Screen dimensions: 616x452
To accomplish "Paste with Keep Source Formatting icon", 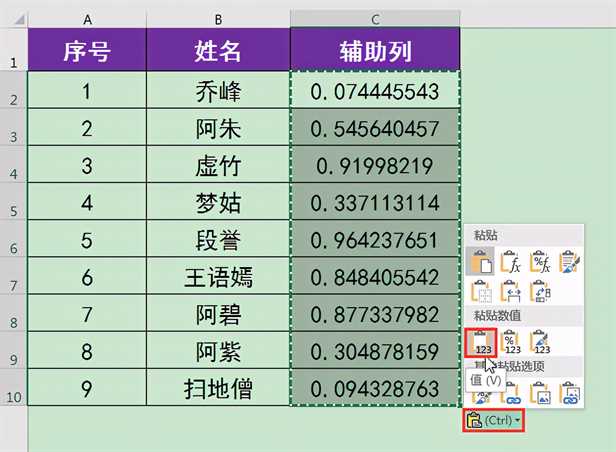I will point(572,262).
